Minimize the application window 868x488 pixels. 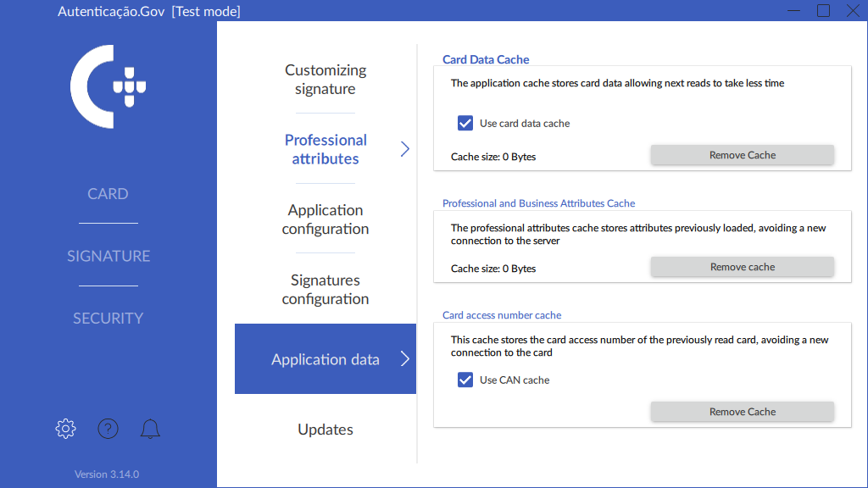coord(793,11)
